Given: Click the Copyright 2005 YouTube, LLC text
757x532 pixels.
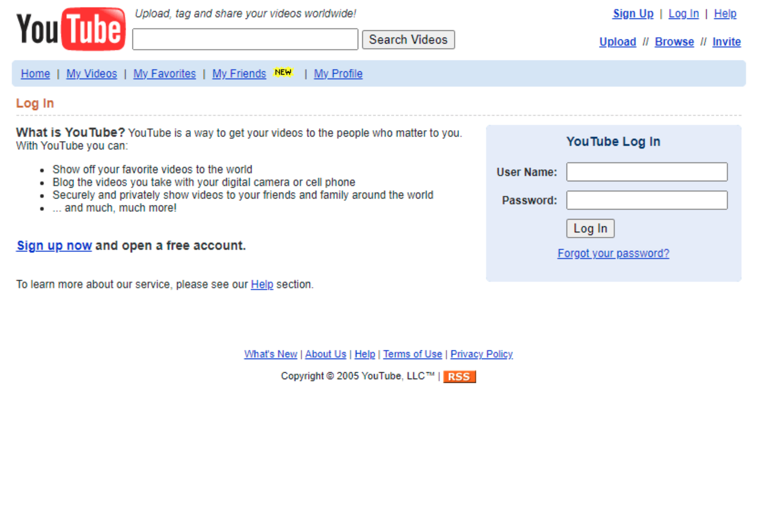Looking at the screenshot, I should click(x=358, y=376).
